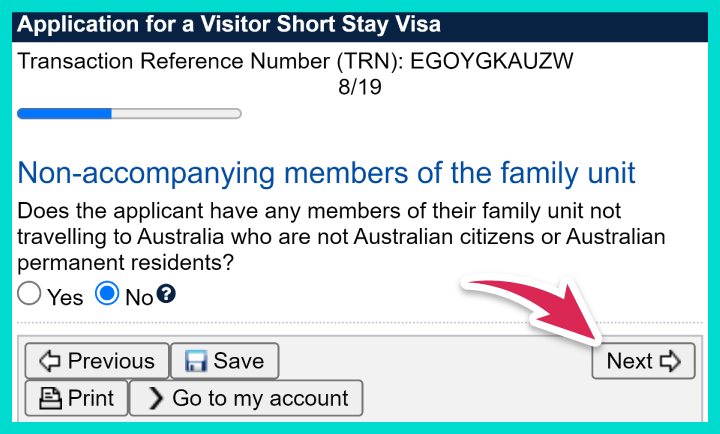Click the "No" label text
Image resolution: width=720 pixels, height=434 pixels.
pyautogui.click(x=139, y=297)
